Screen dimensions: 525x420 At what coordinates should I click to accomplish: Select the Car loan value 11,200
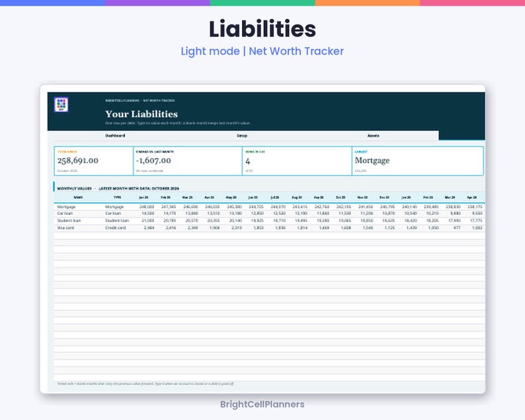pyautogui.click(x=367, y=214)
